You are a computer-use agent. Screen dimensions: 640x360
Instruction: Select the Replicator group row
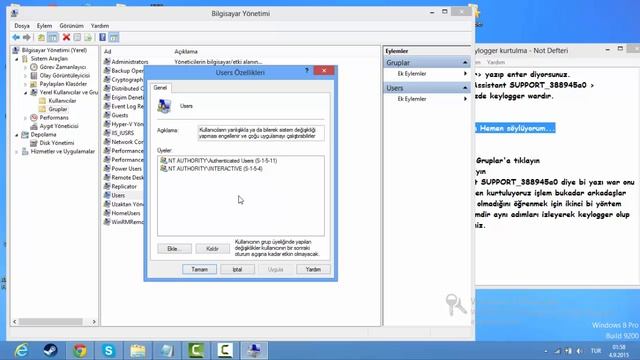pyautogui.click(x=120, y=186)
